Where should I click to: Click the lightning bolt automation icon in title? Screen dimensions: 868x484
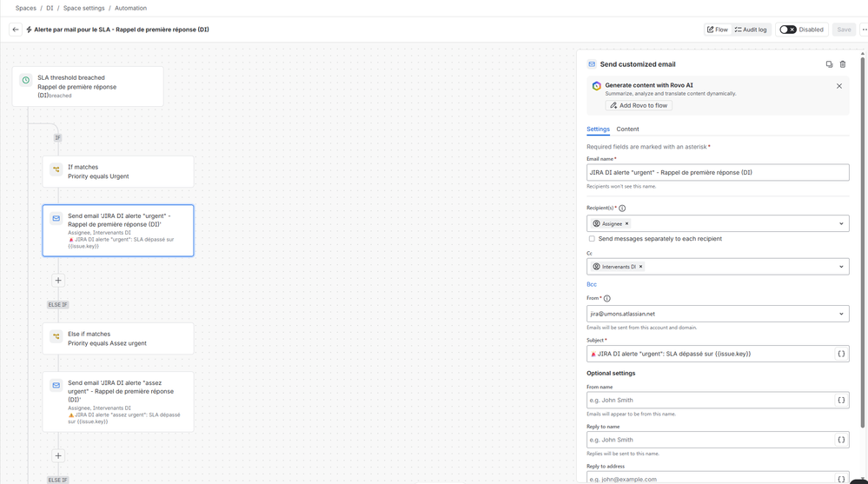tap(29, 30)
